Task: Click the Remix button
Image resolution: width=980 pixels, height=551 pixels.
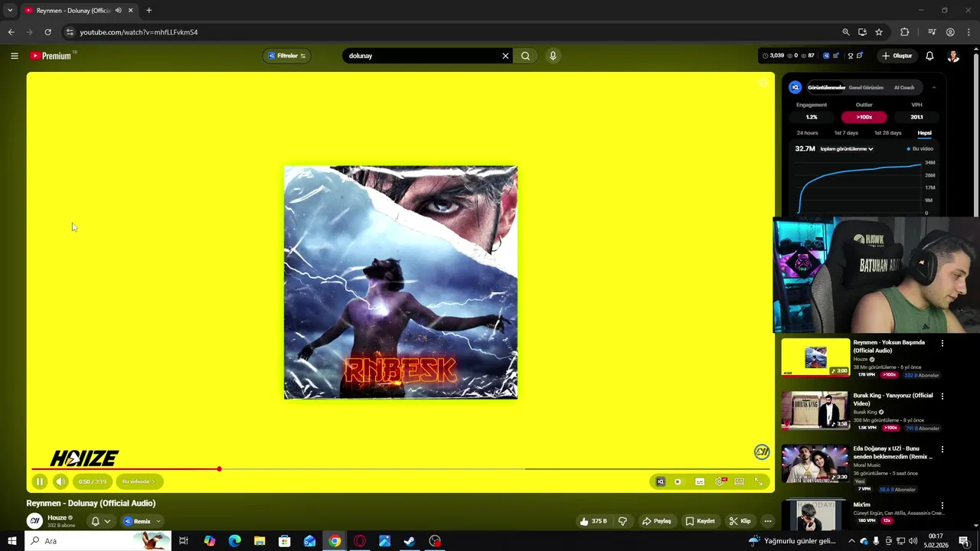Action: (x=137, y=521)
